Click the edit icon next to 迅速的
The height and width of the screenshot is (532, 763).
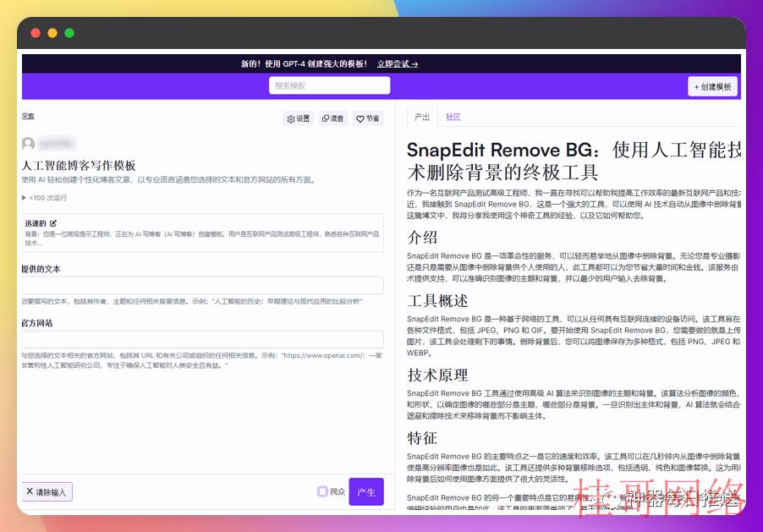click(x=53, y=223)
